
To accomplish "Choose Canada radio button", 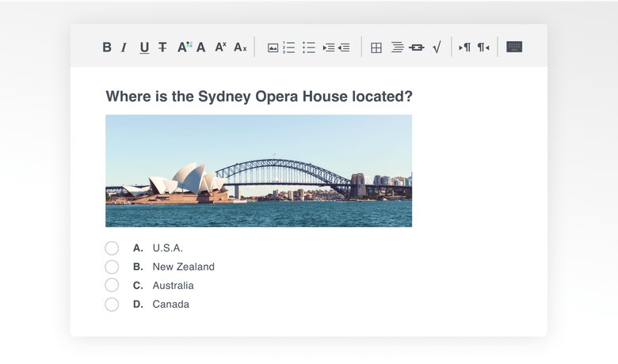I will point(112,304).
